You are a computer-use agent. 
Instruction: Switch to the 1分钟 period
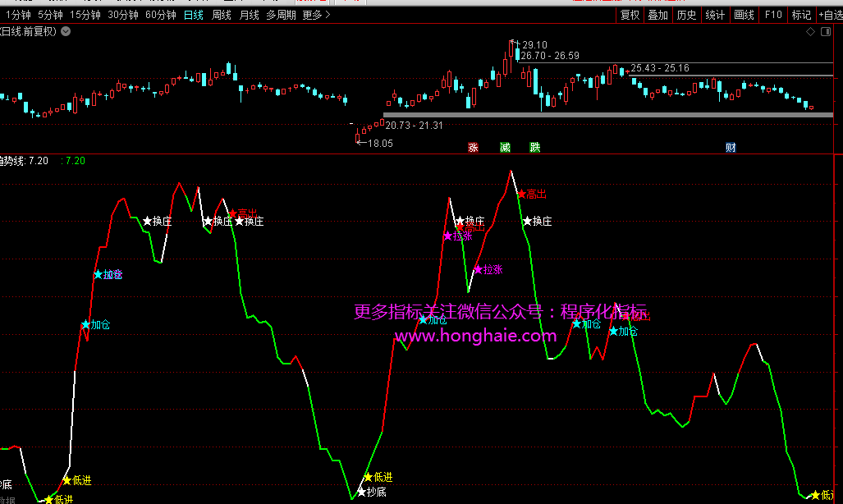(x=16, y=15)
